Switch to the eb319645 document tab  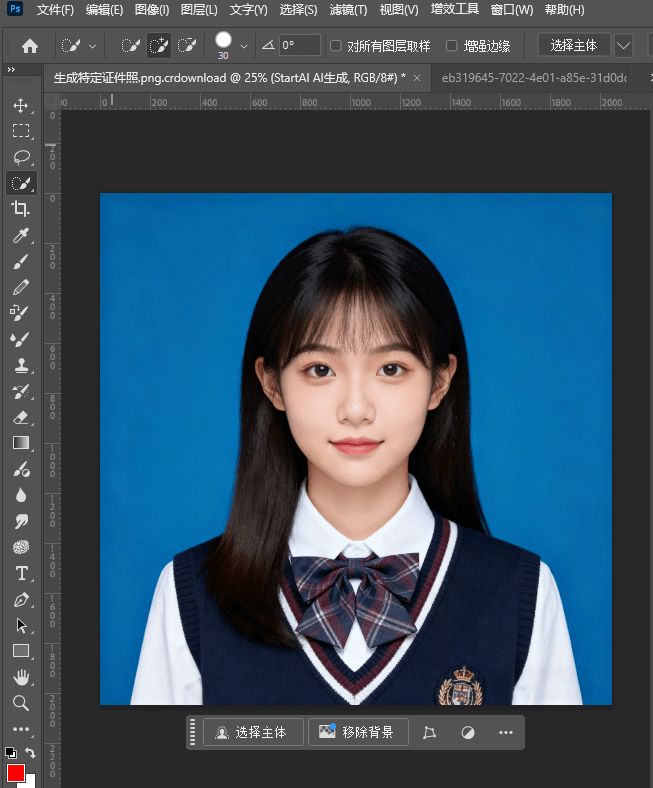[x=534, y=77]
